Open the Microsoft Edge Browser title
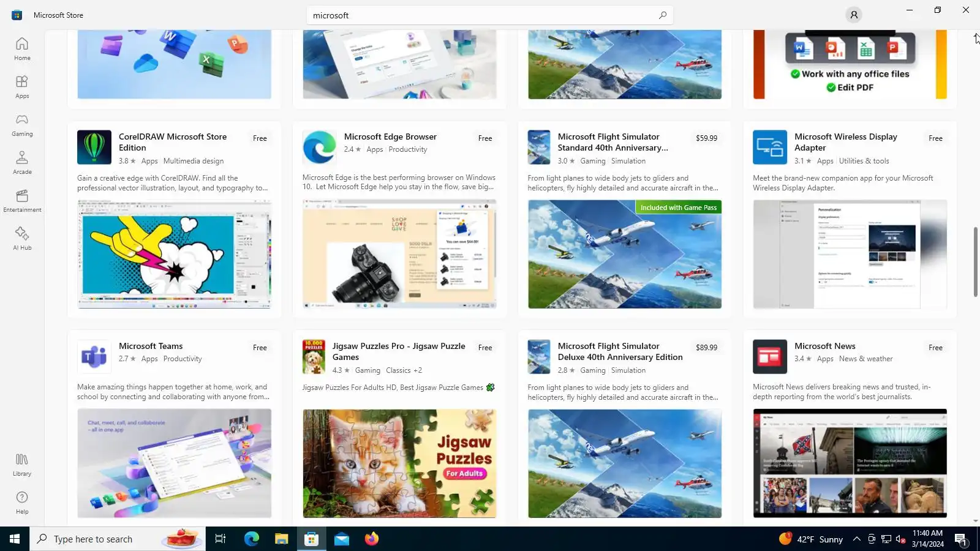This screenshot has height=551, width=980. click(x=390, y=137)
